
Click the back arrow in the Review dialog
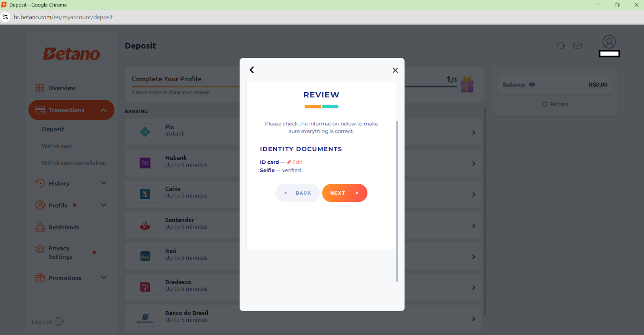[x=252, y=70]
